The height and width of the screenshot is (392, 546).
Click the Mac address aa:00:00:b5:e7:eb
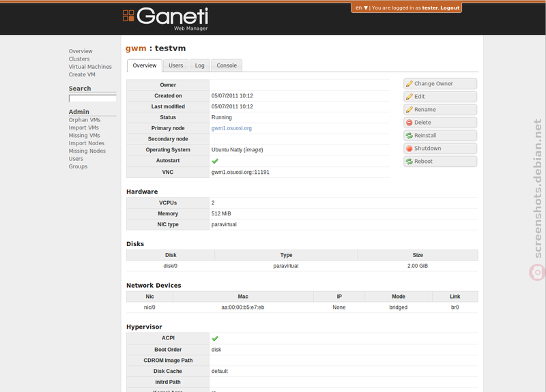tap(243, 307)
